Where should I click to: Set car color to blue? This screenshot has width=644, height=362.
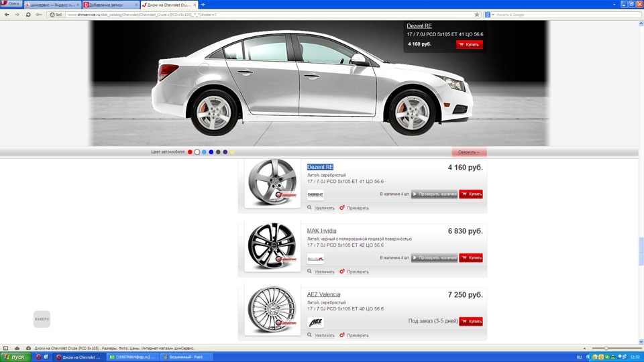click(x=211, y=152)
